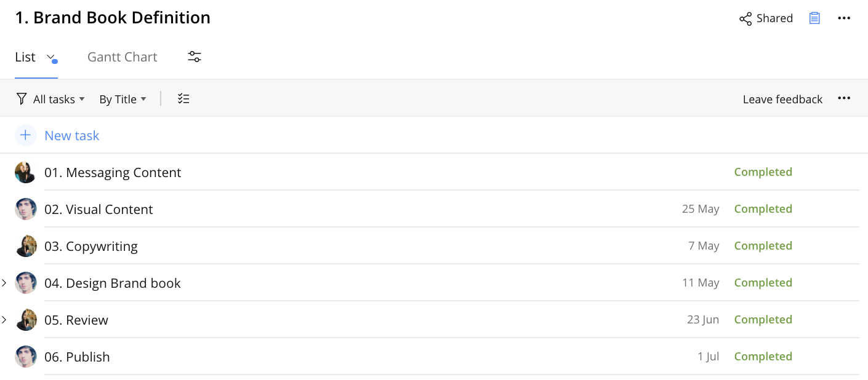The image size is (868, 380).
Task: Open the blue folder info clipboard icon
Action: [x=814, y=18]
